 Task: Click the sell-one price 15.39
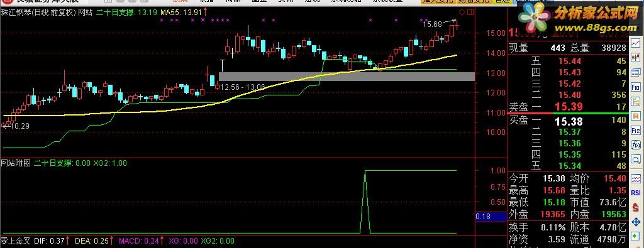click(569, 107)
